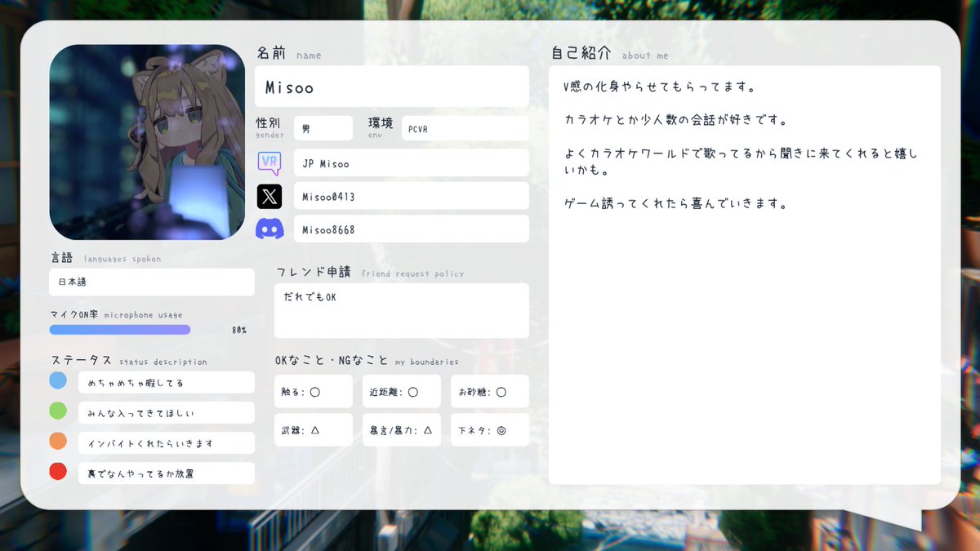Click the 性別 gender label
This screenshot has height=551, width=980.
(270, 127)
